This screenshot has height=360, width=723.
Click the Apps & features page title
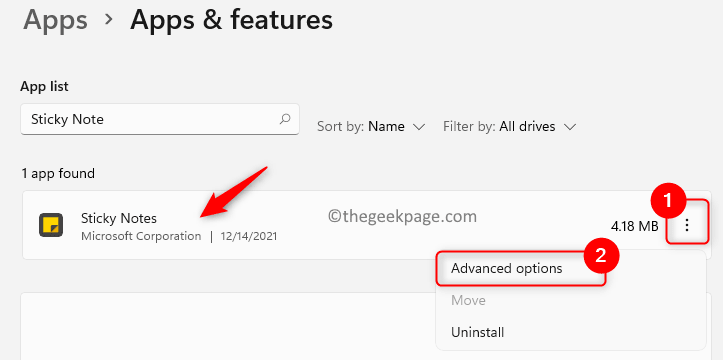click(x=231, y=20)
